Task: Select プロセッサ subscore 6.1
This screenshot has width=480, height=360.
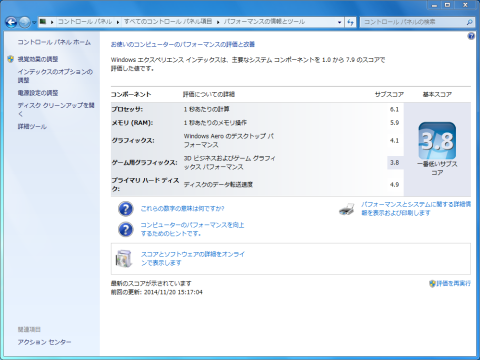Action: point(394,109)
